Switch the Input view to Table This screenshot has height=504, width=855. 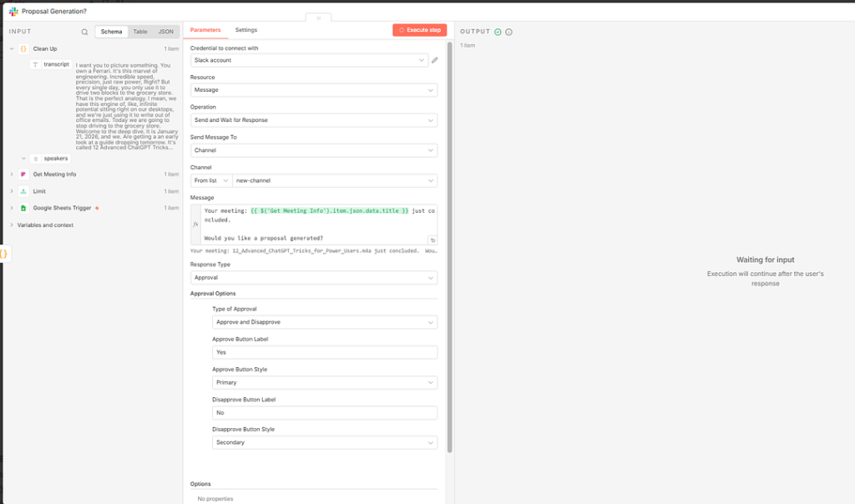(140, 32)
